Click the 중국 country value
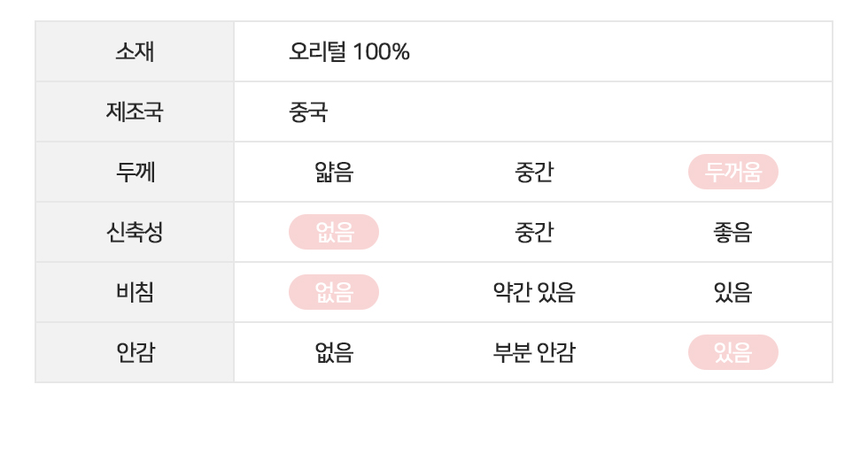 pos(308,112)
